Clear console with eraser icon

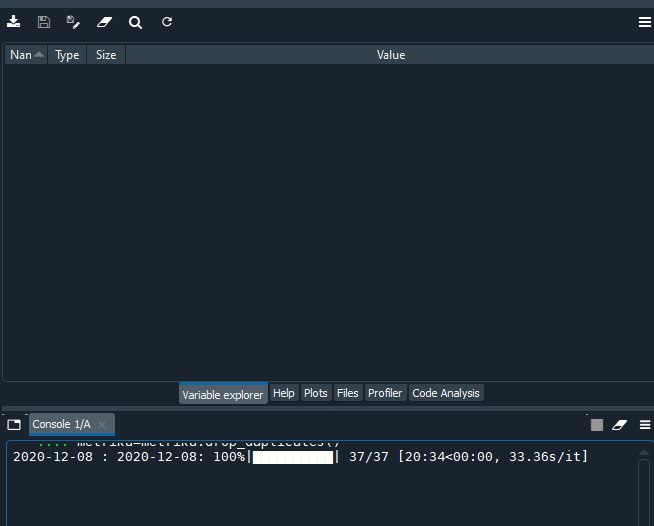click(619, 425)
